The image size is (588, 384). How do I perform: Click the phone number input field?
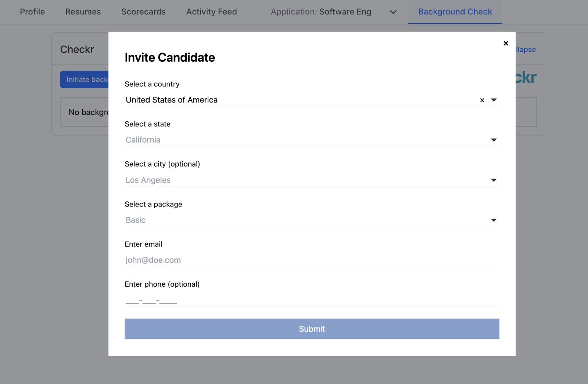coord(312,300)
